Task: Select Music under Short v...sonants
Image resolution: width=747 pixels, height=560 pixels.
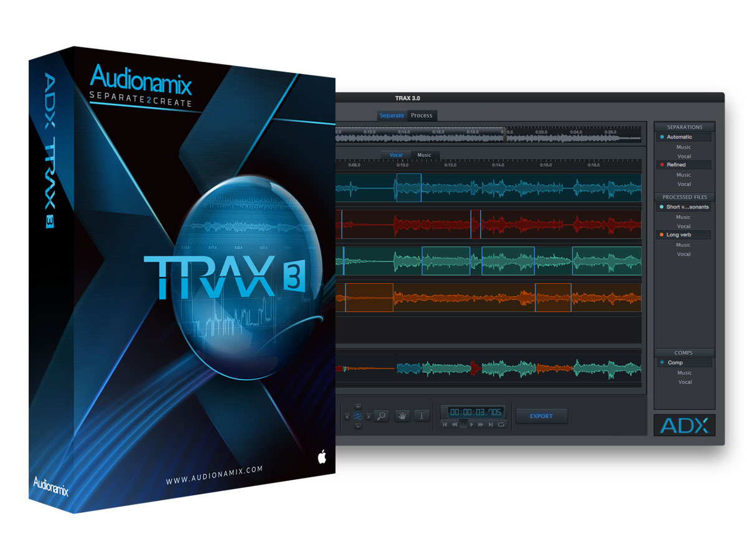Action: [684, 217]
